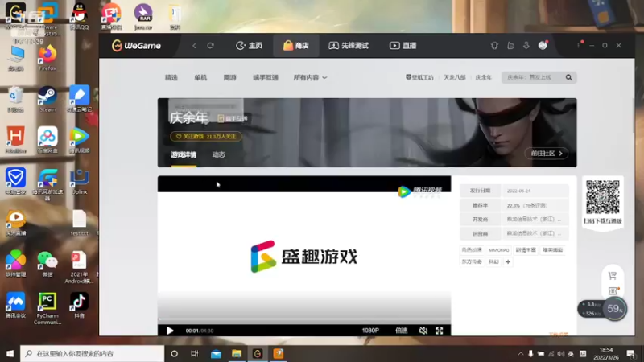Open the 庆余年 quick link
The image size is (644, 362).
click(x=484, y=77)
